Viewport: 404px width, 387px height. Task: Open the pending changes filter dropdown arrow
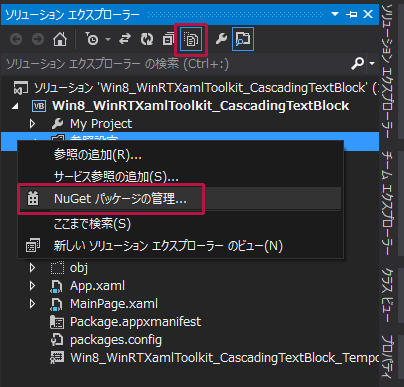(108, 39)
